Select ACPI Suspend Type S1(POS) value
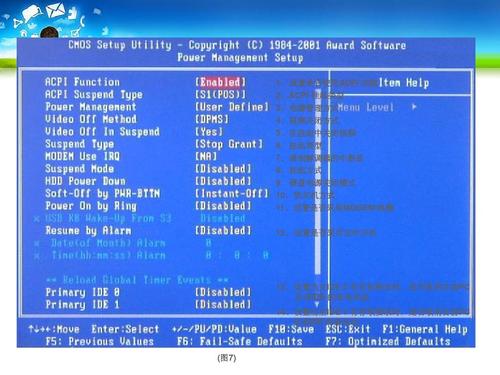The image size is (500, 375). click(x=220, y=95)
